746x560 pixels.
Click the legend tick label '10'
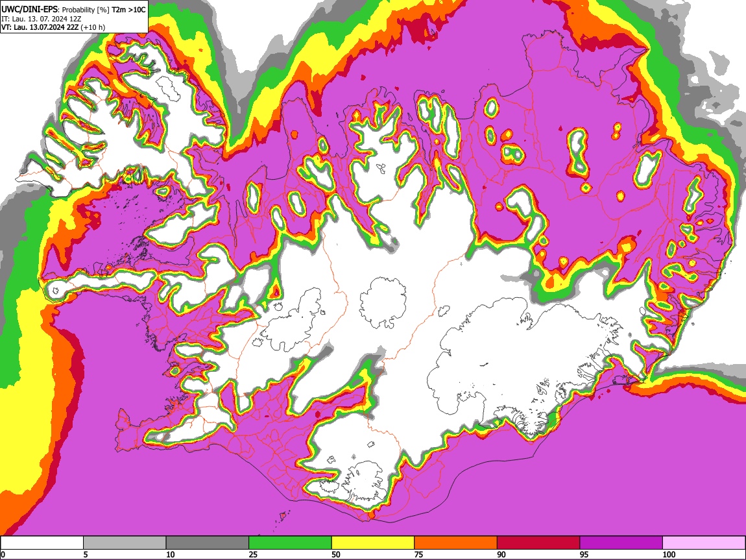171,554
